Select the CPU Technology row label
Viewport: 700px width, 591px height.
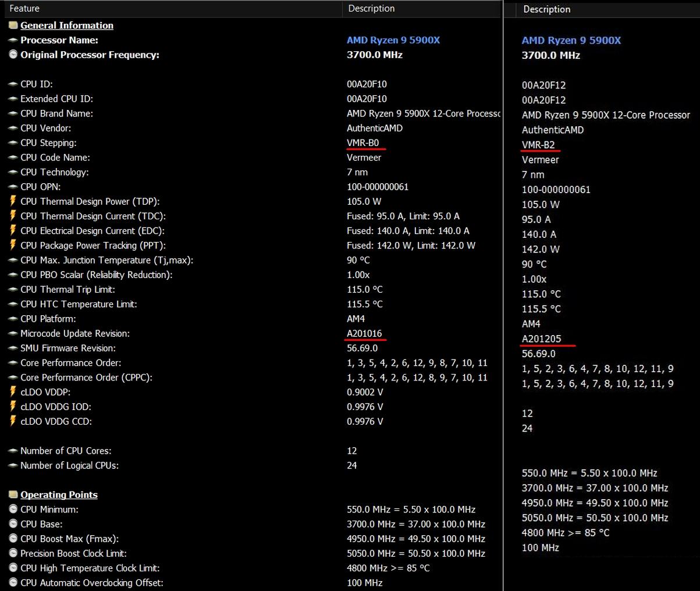(55, 172)
